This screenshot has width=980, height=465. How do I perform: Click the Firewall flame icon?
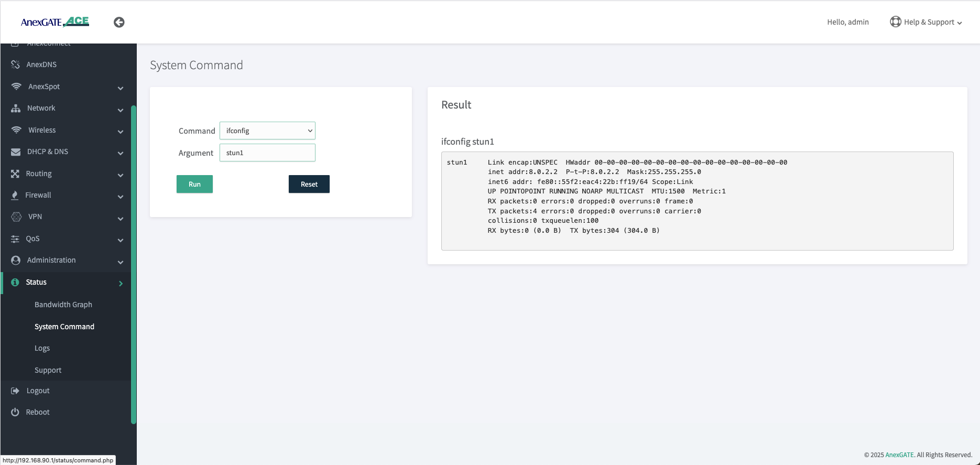[15, 195]
